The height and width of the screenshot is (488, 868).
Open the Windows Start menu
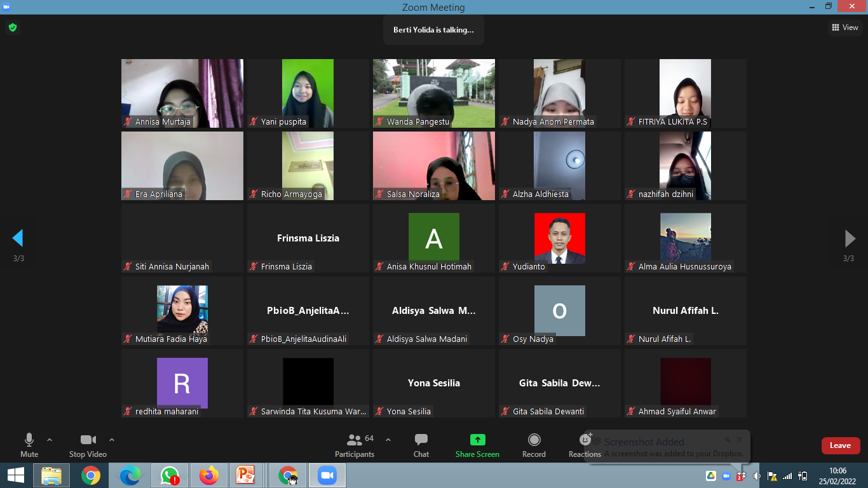15,475
